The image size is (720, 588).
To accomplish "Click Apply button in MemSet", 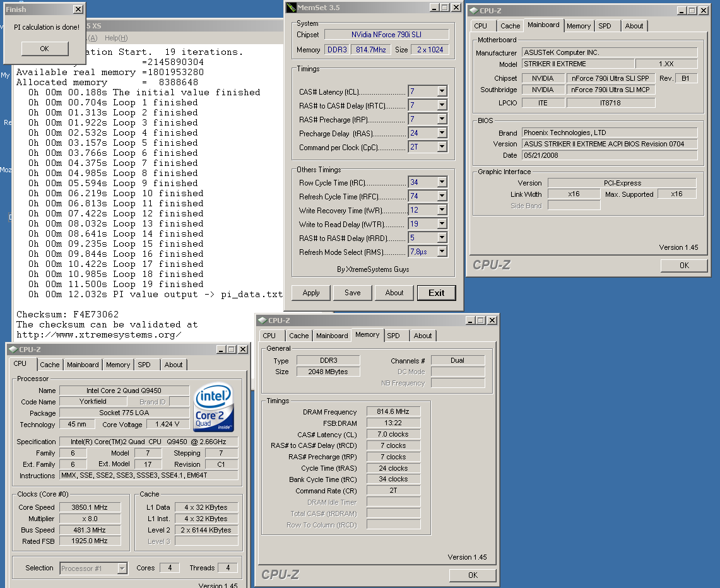I will click(x=311, y=293).
